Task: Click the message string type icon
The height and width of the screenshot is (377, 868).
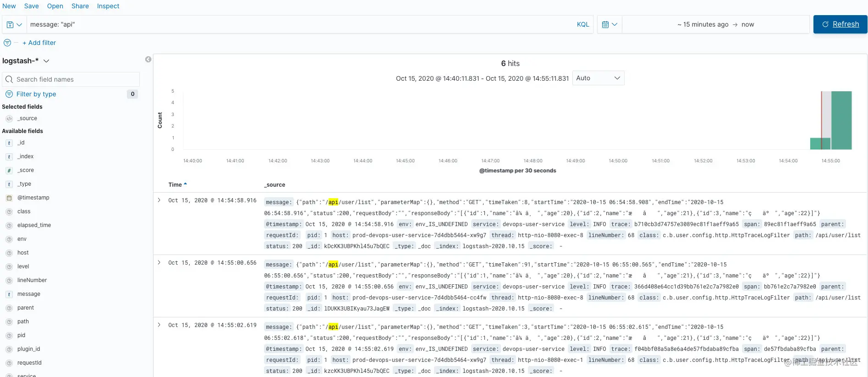Action: (9, 294)
